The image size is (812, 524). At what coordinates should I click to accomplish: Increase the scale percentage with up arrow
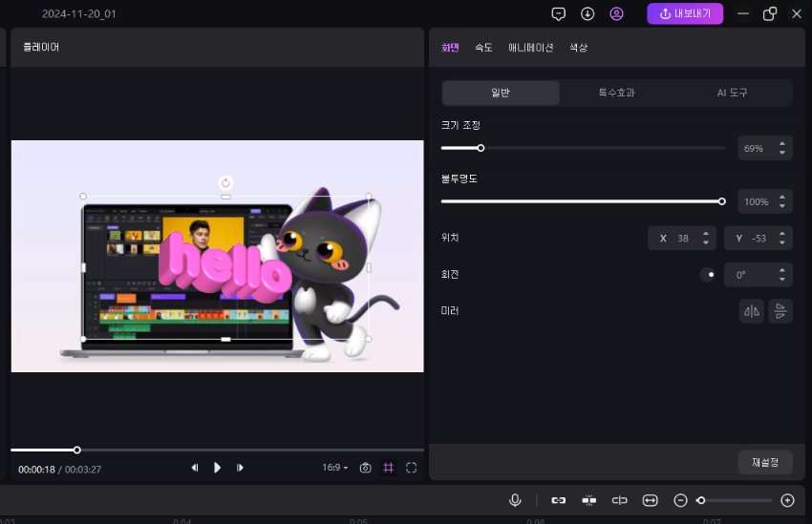click(x=782, y=144)
